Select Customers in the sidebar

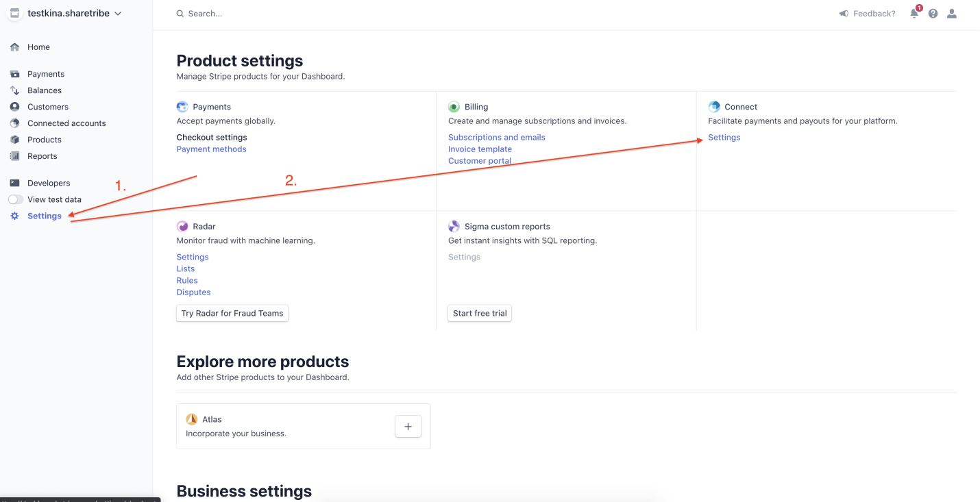47,107
